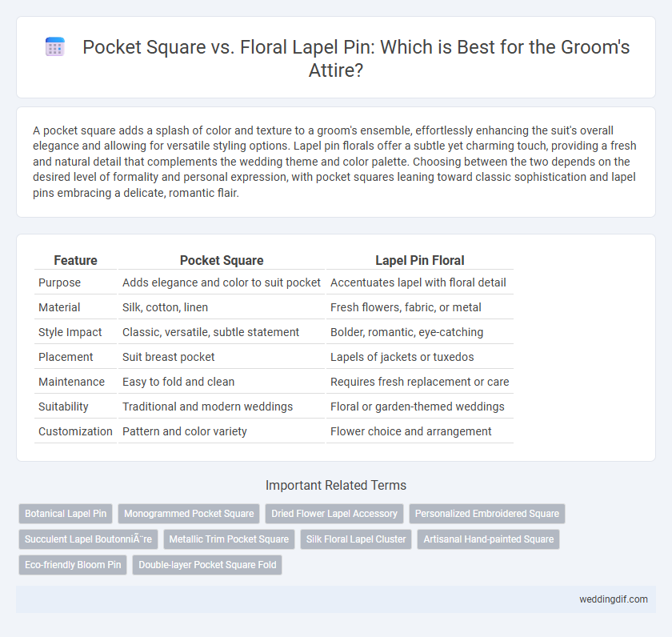Choose the Artisanal Hand-painted Square tag
This screenshot has width=672, height=637.
pos(489,539)
